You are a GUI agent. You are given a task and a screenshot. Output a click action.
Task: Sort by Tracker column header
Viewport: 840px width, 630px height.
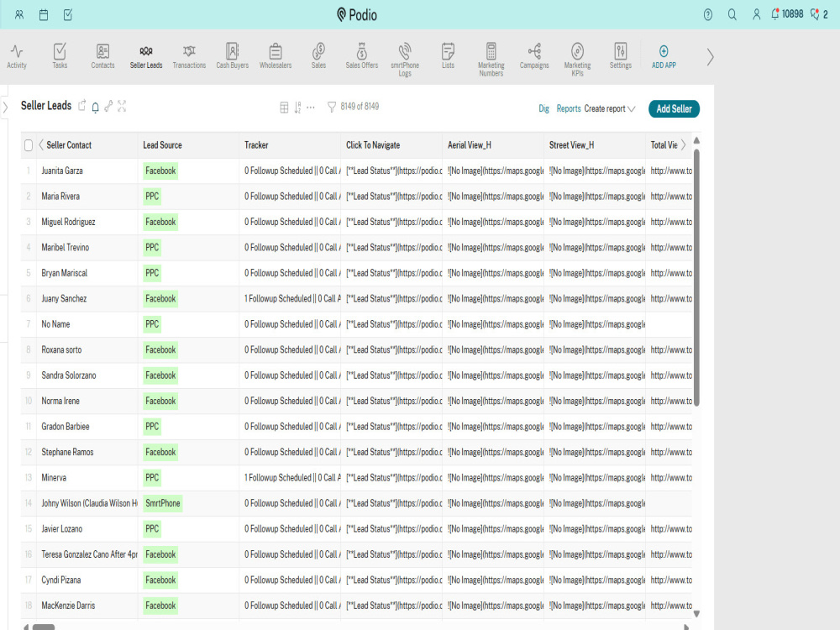coord(256,145)
